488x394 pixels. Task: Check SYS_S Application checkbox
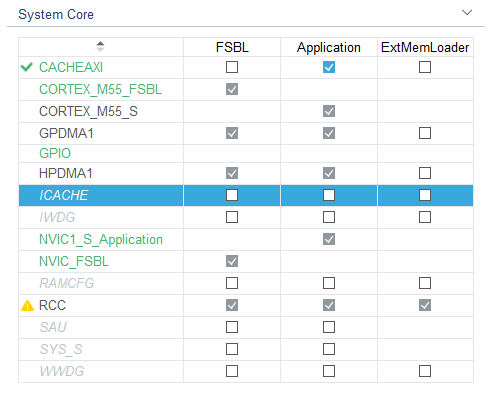[x=329, y=349]
